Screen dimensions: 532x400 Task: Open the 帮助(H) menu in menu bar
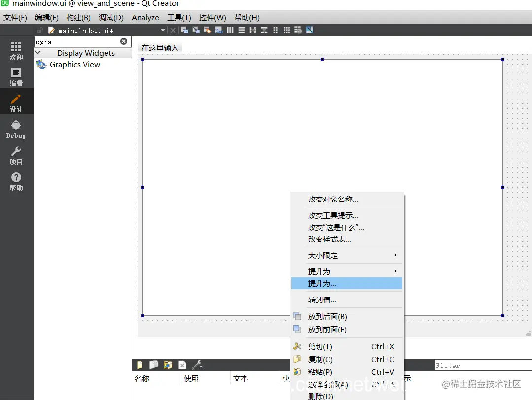(x=247, y=18)
